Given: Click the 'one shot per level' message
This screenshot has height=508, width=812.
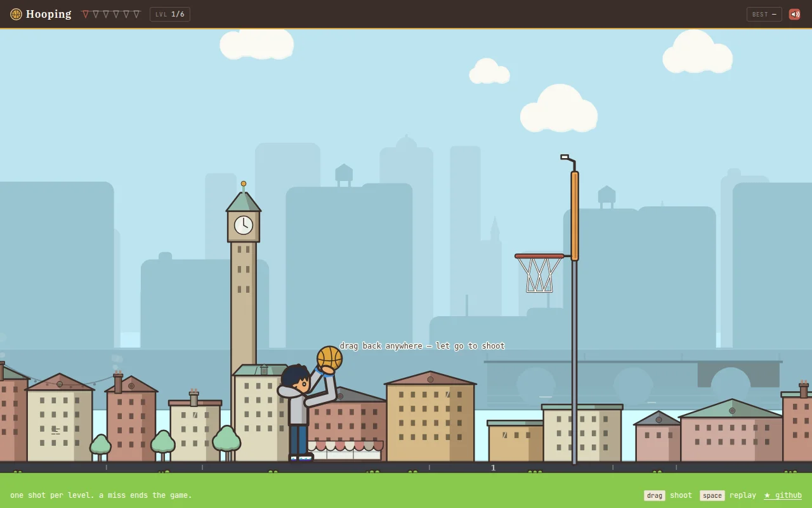Looking at the screenshot, I should [101, 495].
